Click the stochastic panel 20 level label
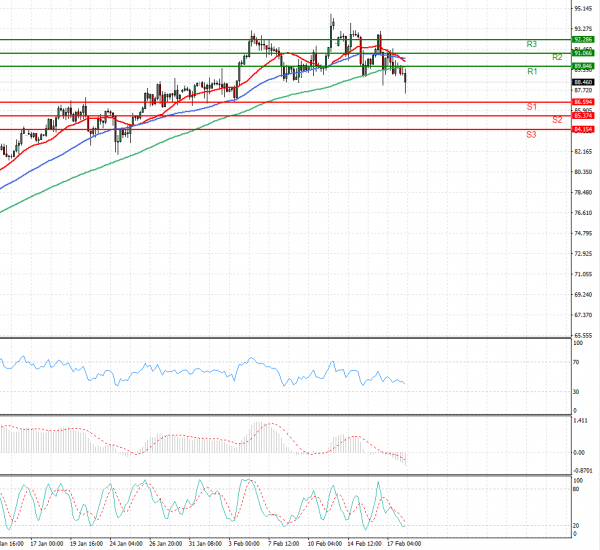 point(576,526)
